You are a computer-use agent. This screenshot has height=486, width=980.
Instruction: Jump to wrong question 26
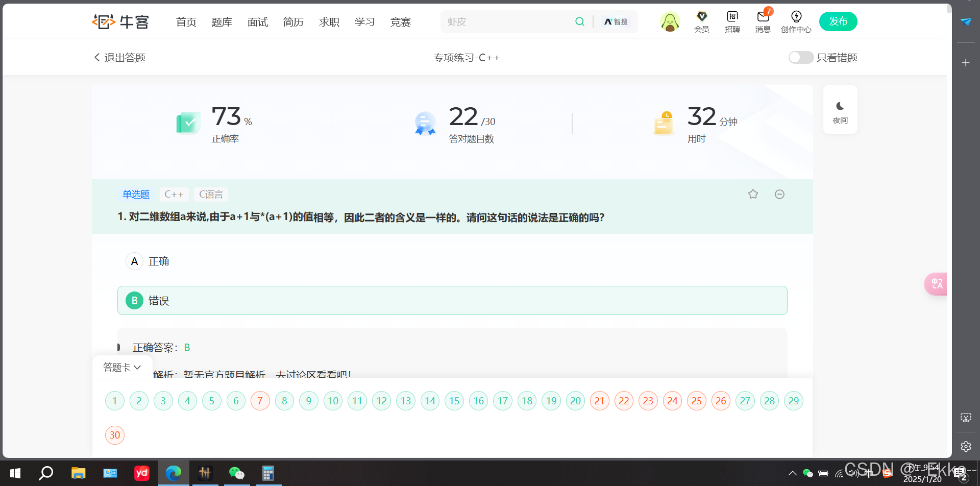(x=721, y=401)
